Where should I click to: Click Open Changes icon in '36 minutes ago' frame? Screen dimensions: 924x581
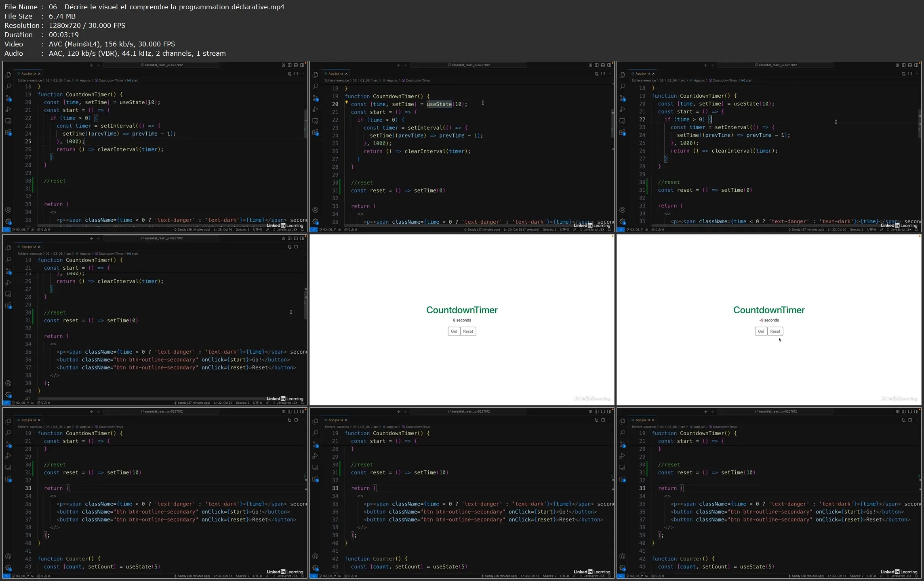coord(289,74)
